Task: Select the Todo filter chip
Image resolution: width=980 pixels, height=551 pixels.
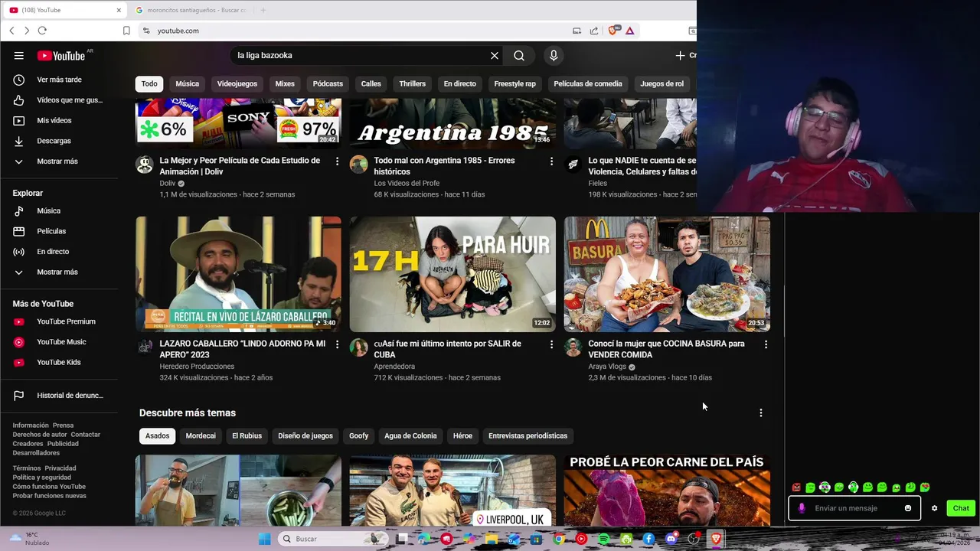Action: [149, 83]
